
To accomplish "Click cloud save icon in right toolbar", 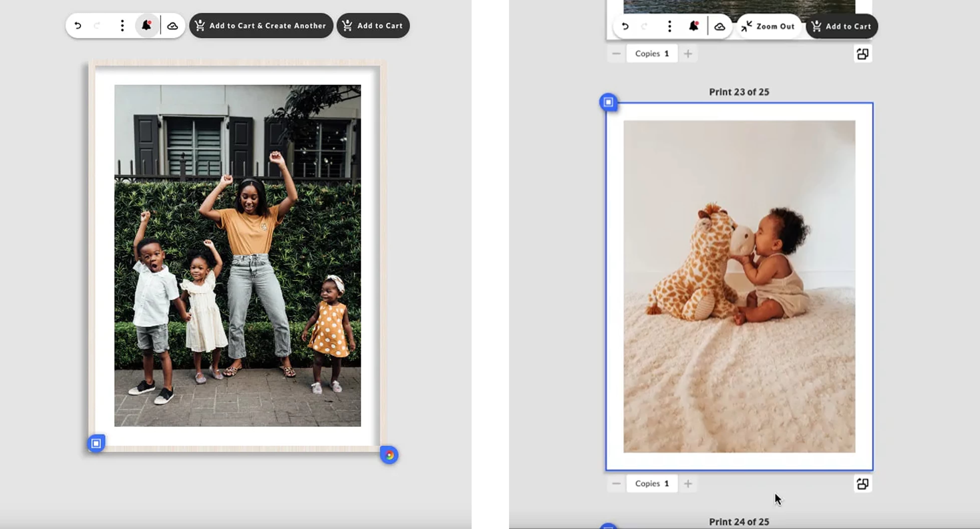I will tap(719, 27).
